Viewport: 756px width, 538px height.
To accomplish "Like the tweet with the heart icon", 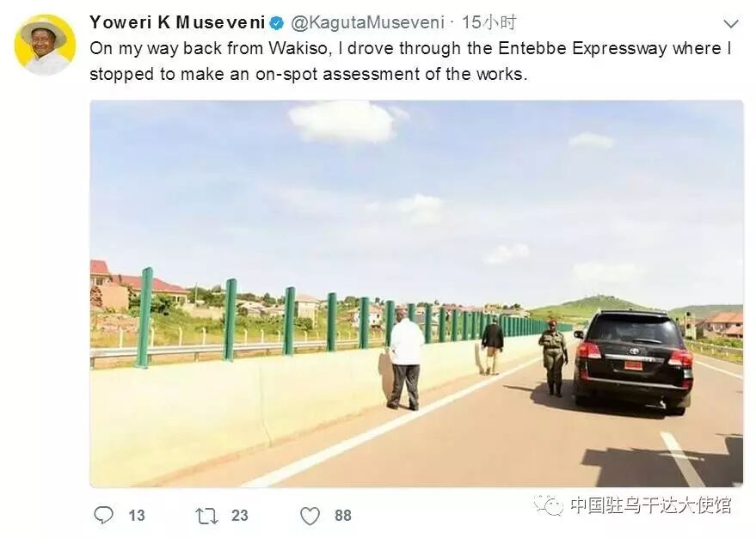I will [310, 516].
